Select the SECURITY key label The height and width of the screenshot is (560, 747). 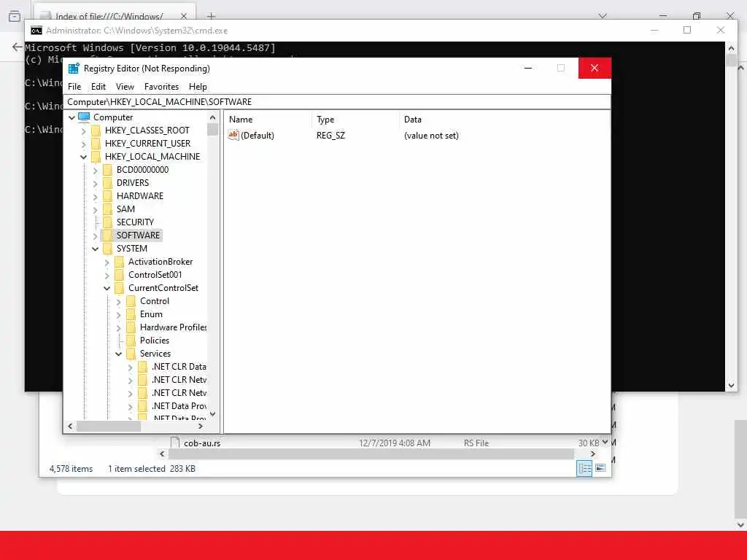tap(135, 222)
